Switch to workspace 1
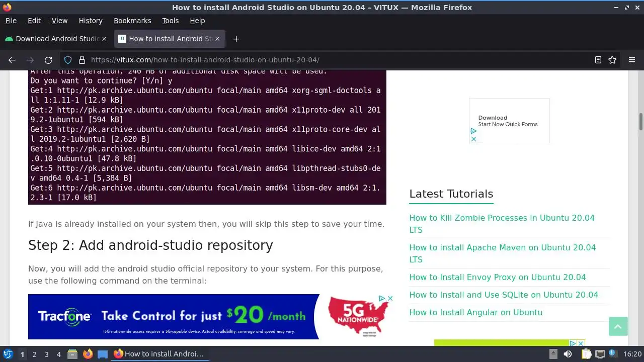This screenshot has height=362, width=644. [22, 354]
